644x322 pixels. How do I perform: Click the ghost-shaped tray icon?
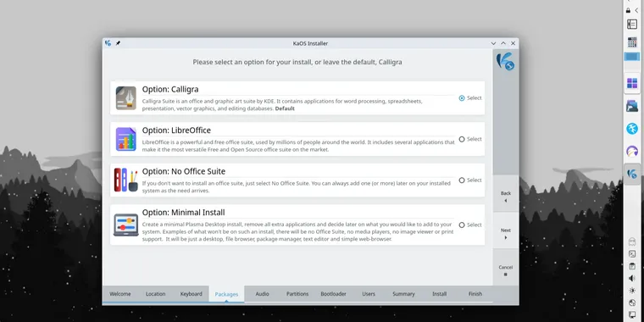(632, 241)
